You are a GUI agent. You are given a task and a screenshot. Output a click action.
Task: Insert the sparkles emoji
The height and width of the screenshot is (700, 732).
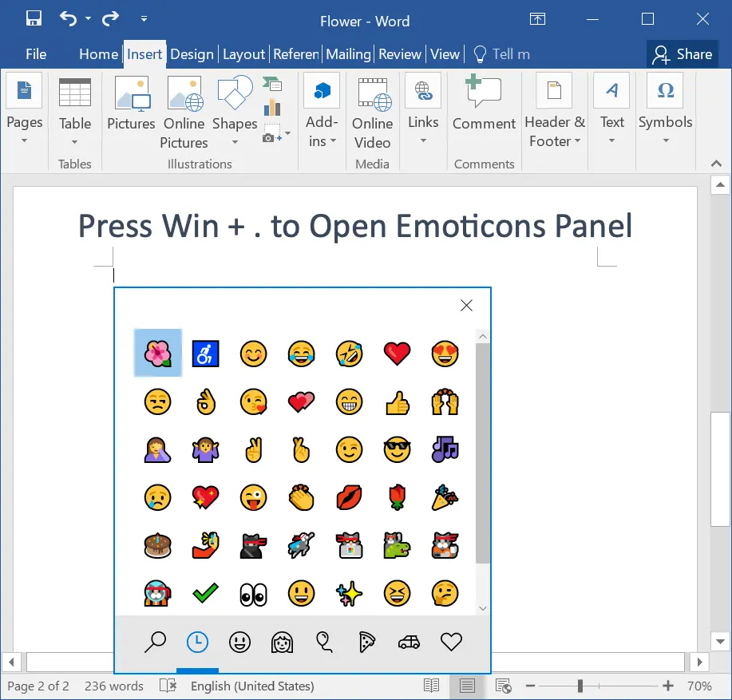click(349, 594)
